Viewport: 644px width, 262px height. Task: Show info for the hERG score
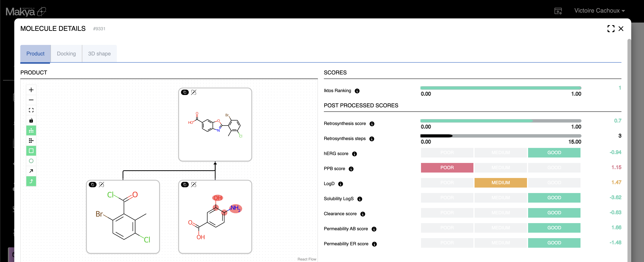pyautogui.click(x=354, y=154)
